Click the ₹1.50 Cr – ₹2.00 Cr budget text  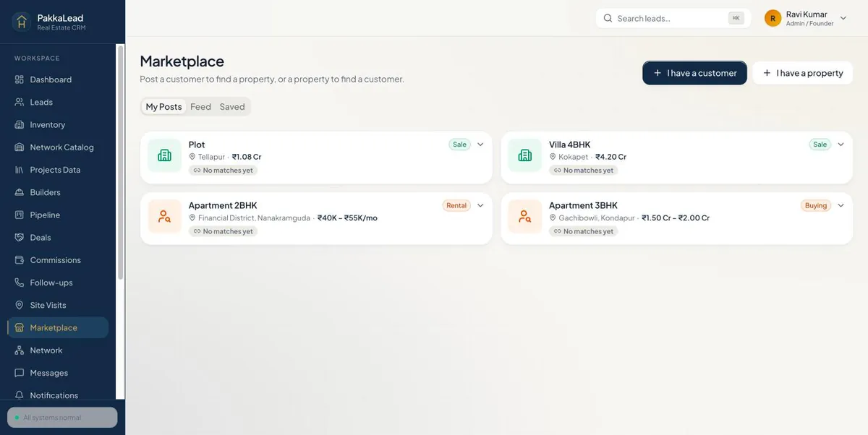tap(676, 217)
